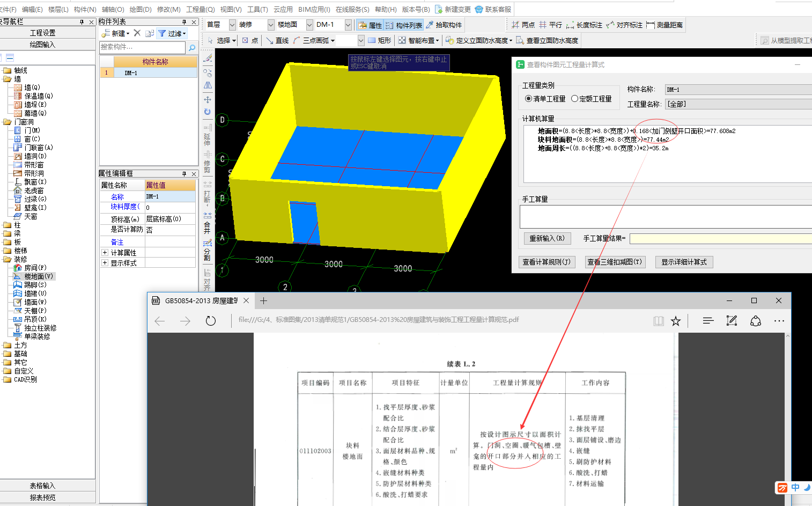
Task: Delete component with X icon in 构件列表
Action: (x=137, y=33)
